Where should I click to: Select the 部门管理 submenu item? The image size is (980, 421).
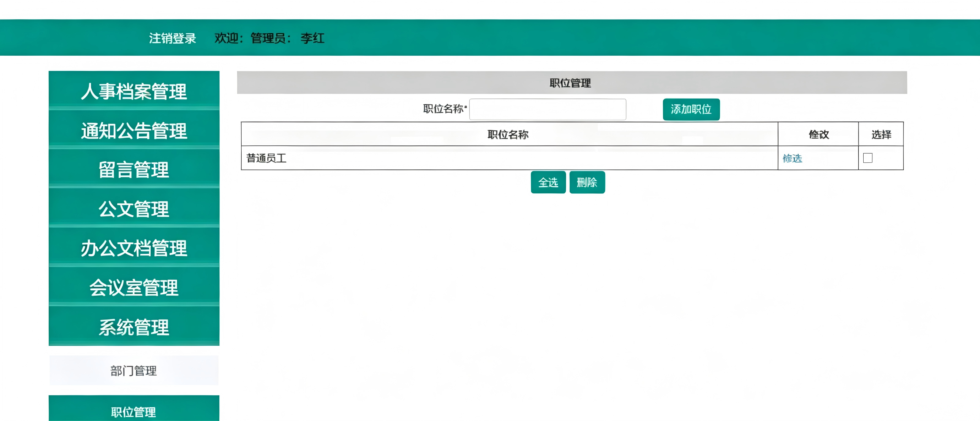[134, 371]
